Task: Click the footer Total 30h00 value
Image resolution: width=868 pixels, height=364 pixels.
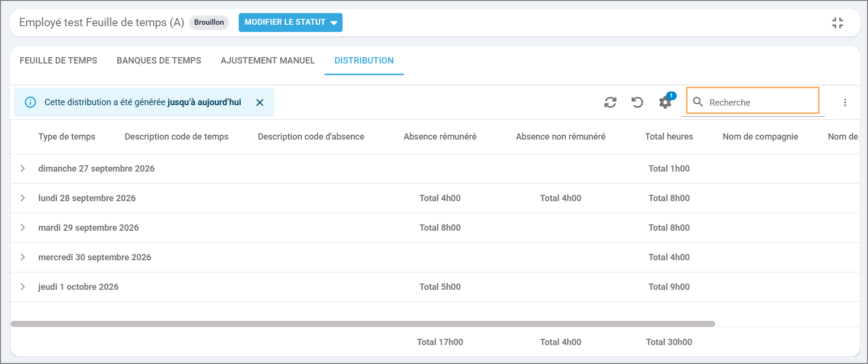Action: [669, 342]
